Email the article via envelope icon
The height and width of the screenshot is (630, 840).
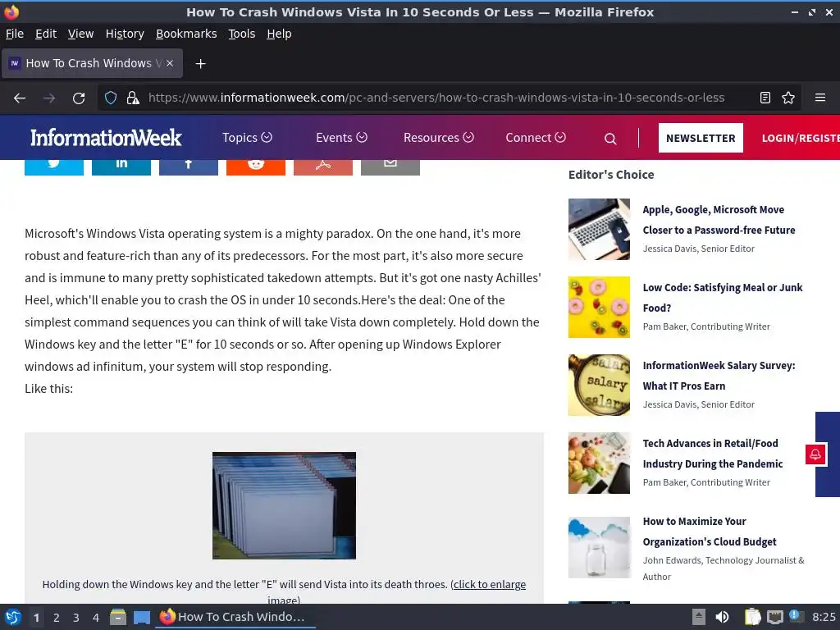point(390,167)
